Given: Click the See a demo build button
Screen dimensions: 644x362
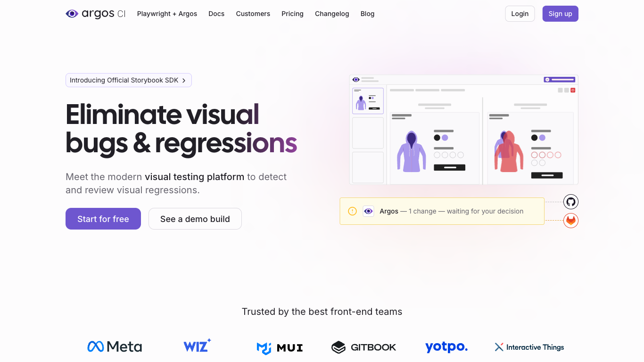Looking at the screenshot, I should click(x=195, y=219).
